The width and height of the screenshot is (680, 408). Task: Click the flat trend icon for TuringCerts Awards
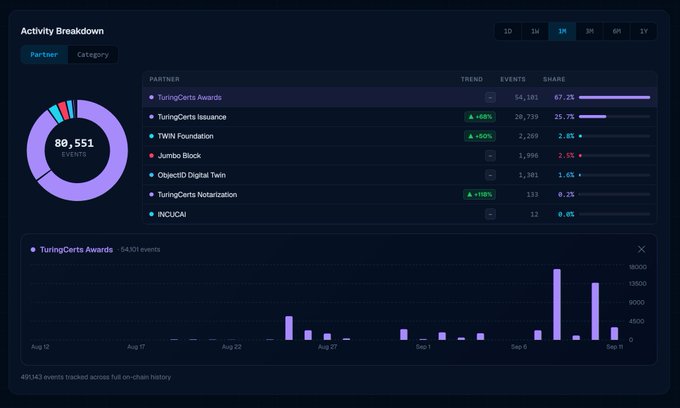tap(490, 97)
